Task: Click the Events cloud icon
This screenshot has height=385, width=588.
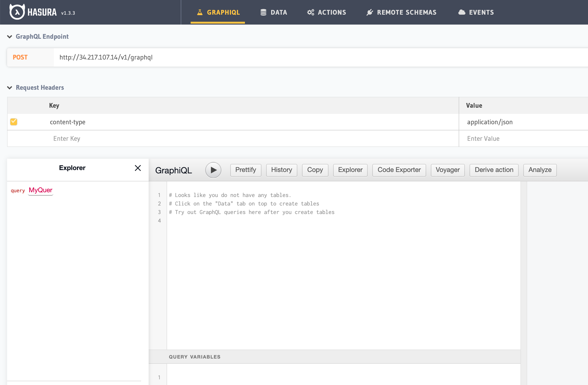Action: pyautogui.click(x=462, y=12)
